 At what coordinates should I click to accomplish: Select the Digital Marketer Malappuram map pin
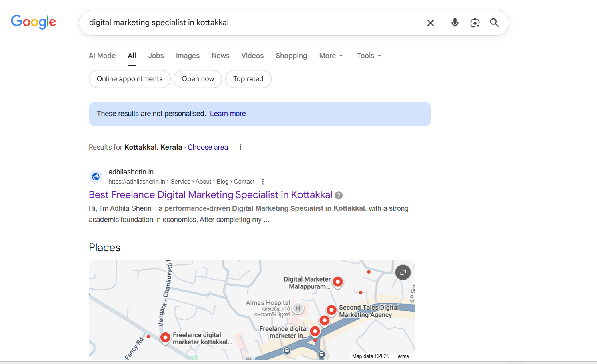pyautogui.click(x=338, y=282)
